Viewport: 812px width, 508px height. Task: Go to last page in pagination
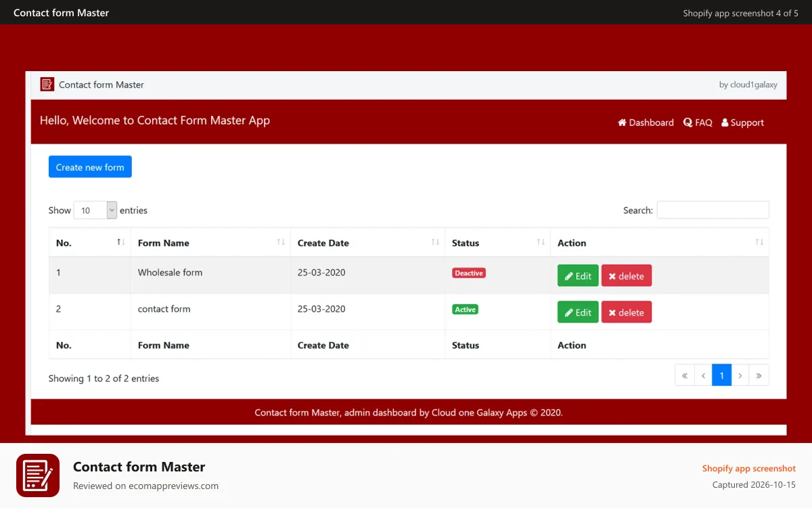pos(759,375)
